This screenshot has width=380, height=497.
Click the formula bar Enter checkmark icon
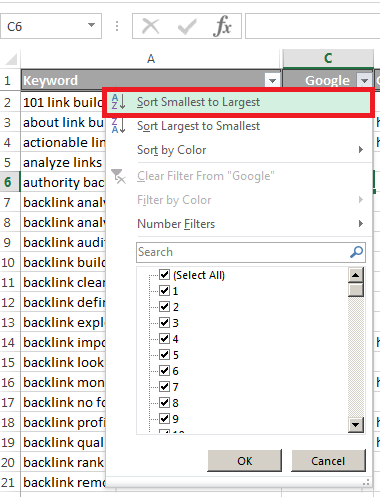click(x=187, y=27)
